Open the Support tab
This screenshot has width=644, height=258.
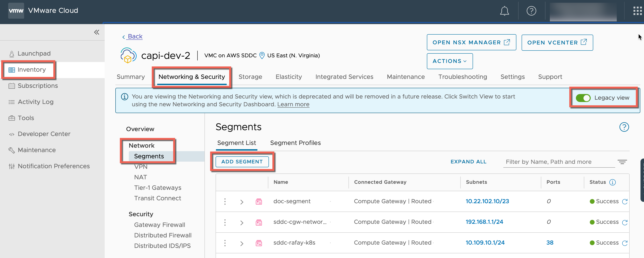550,77
